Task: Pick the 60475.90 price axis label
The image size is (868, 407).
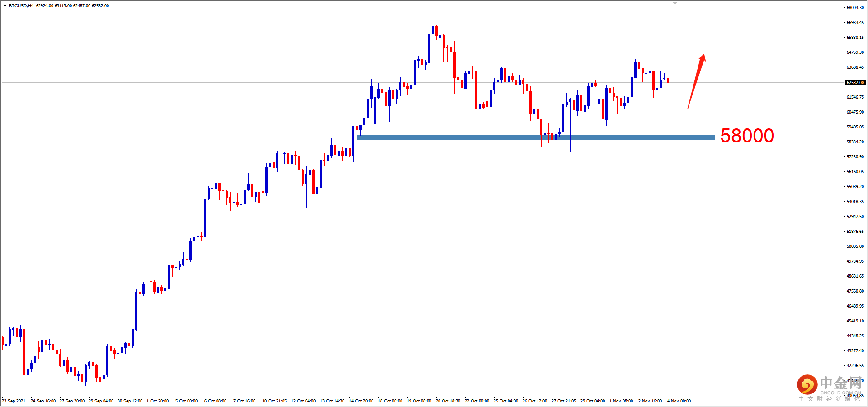Action: point(855,112)
